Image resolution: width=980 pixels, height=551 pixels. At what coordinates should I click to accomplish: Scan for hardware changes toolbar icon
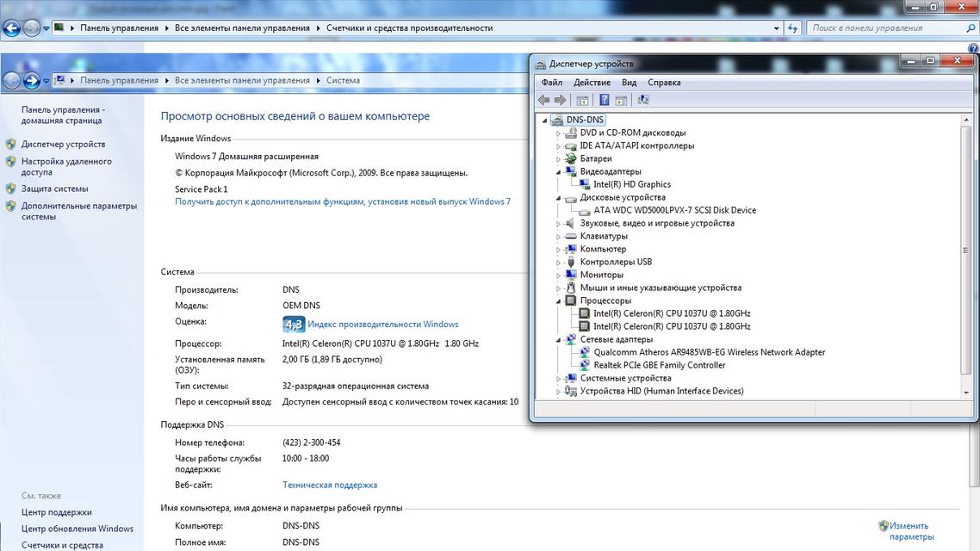click(x=642, y=100)
